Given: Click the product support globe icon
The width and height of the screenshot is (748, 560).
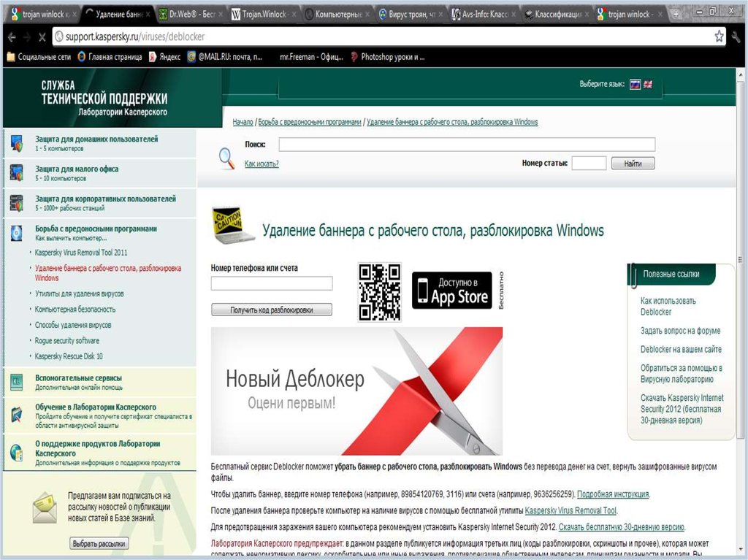Looking at the screenshot, I should pyautogui.click(x=17, y=453).
